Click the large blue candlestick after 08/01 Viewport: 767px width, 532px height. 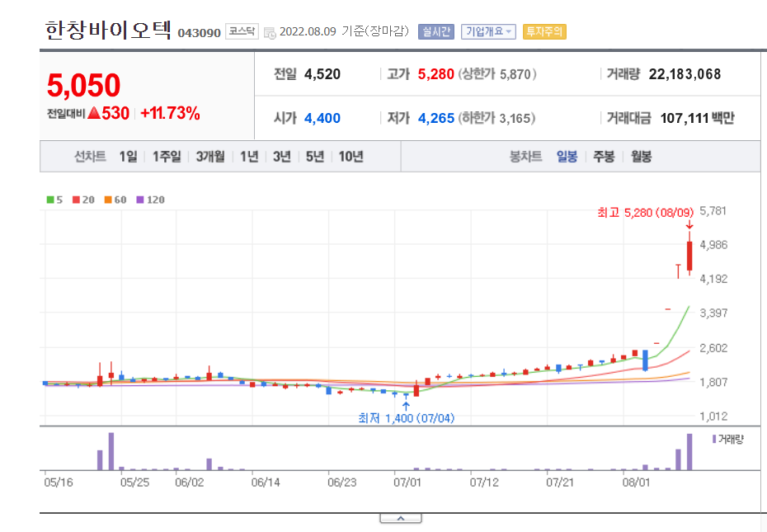point(645,360)
